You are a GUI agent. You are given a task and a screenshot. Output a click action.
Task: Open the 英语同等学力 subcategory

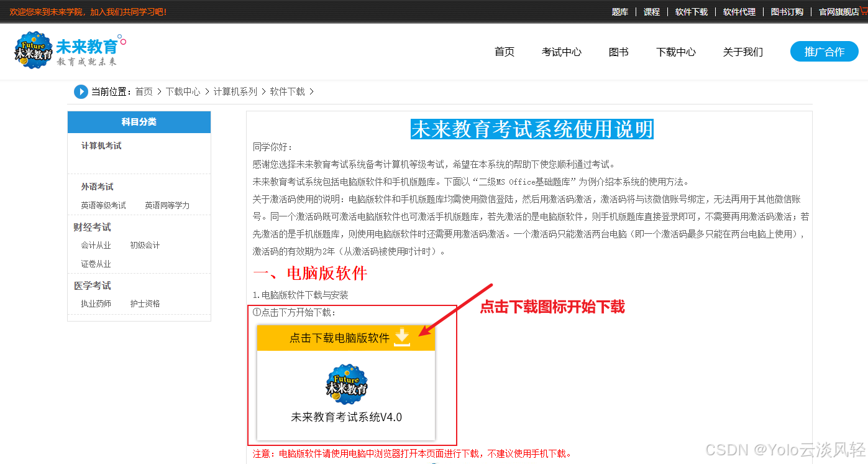[x=167, y=205]
